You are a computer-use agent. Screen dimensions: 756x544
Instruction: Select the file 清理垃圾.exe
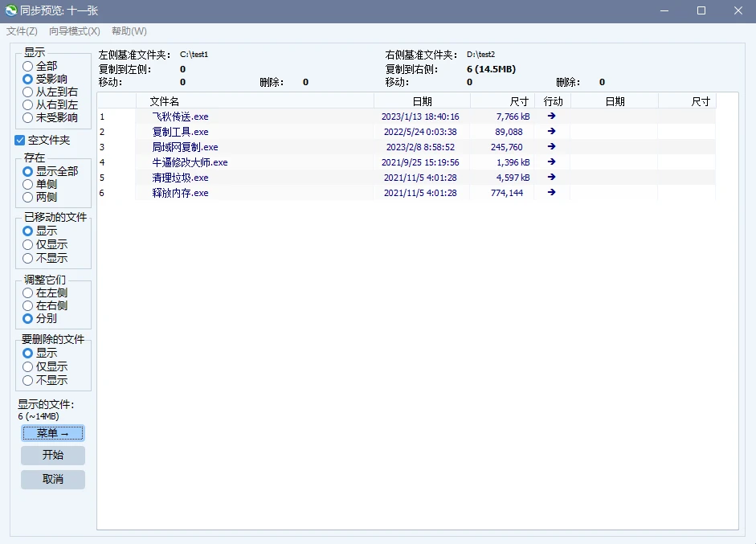pos(180,178)
